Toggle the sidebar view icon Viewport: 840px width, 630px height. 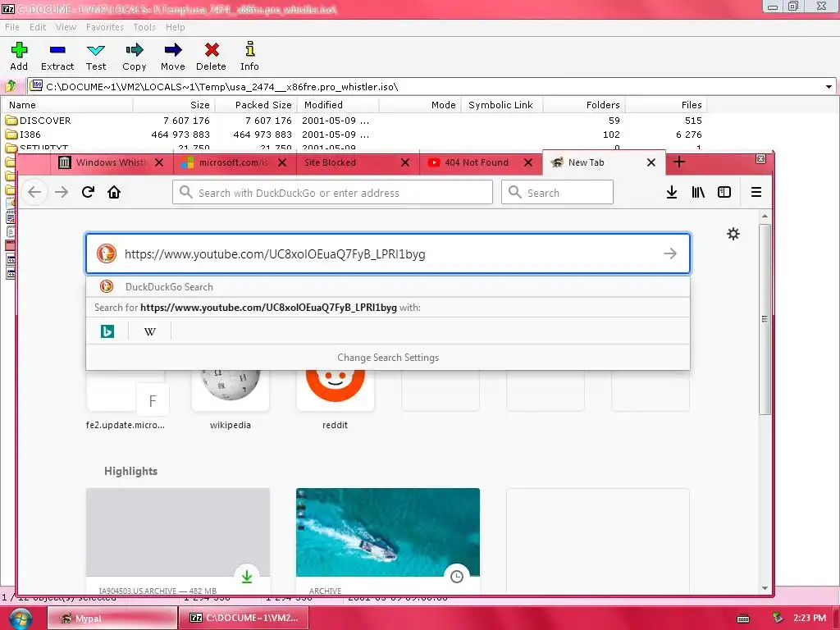[x=724, y=192]
